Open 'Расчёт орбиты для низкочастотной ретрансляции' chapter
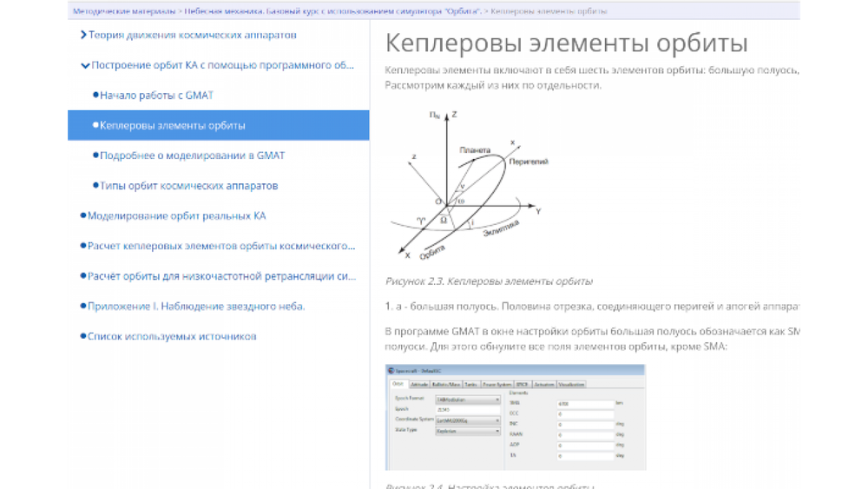 [x=221, y=276]
